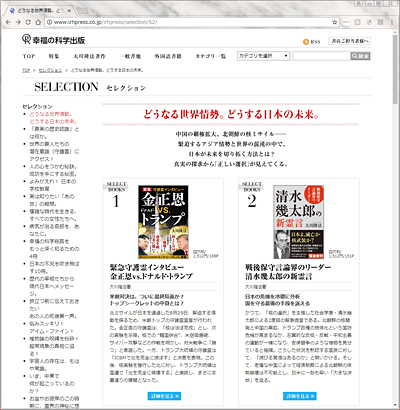Go to 外国語書籍 in the navigation bar
The image size is (400, 410).
click(x=168, y=56)
